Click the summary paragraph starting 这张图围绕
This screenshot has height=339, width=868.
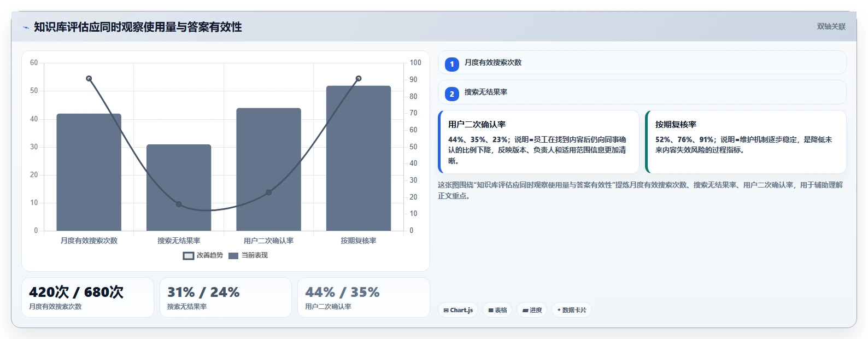pos(641,190)
